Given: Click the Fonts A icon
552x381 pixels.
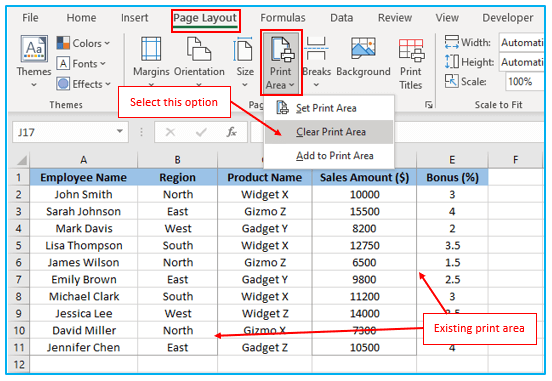Looking at the screenshot, I should pos(63,64).
